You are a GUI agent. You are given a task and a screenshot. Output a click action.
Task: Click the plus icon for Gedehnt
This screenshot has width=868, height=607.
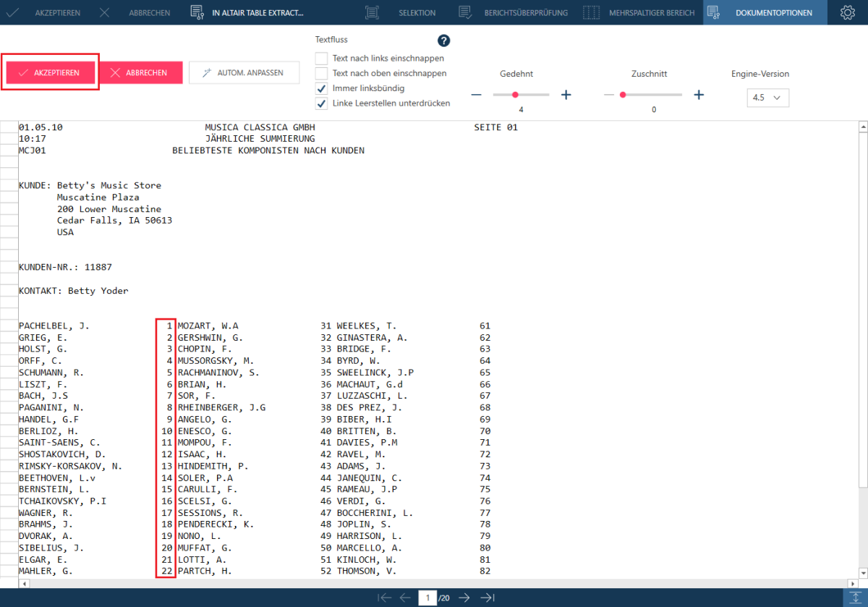566,95
